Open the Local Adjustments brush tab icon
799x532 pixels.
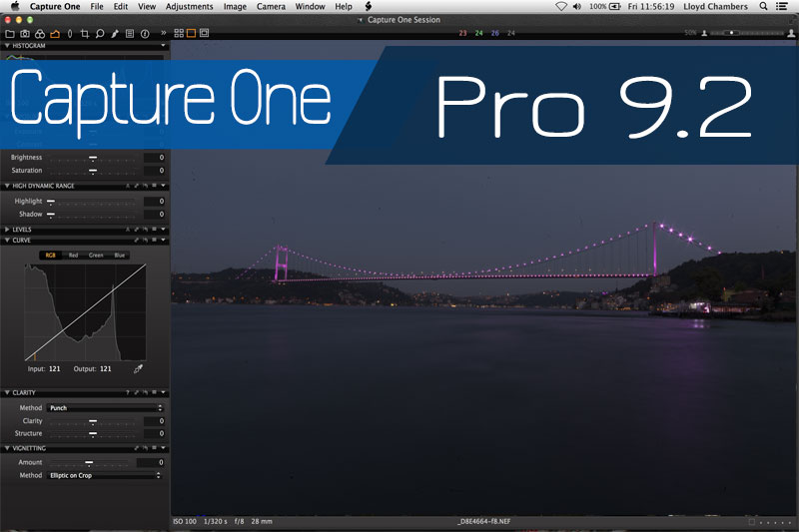[115, 34]
